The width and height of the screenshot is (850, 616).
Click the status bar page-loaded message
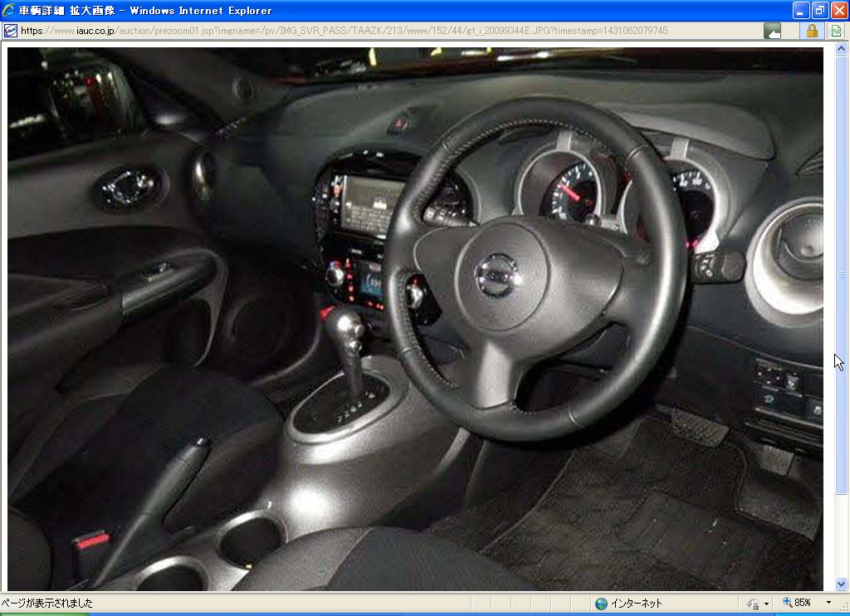[47, 604]
